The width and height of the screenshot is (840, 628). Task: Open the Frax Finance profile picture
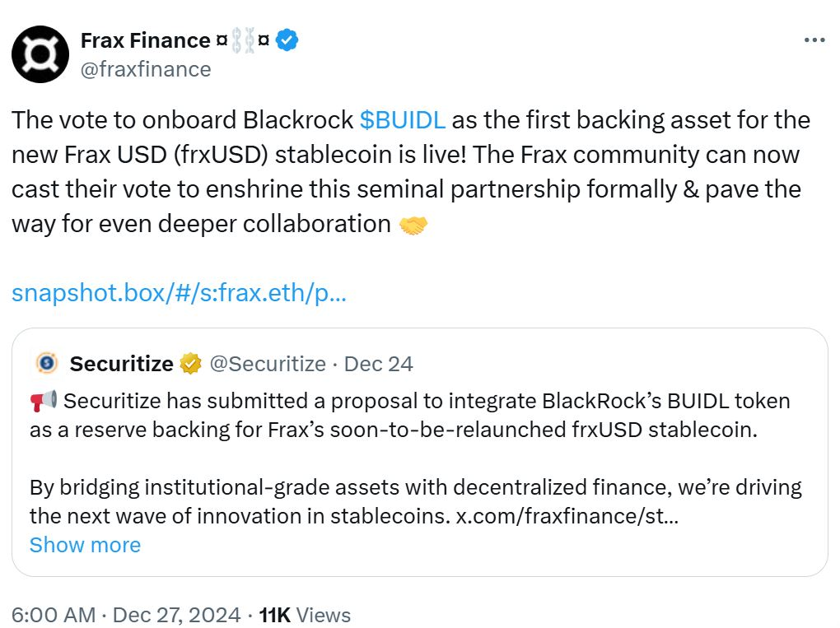40,53
